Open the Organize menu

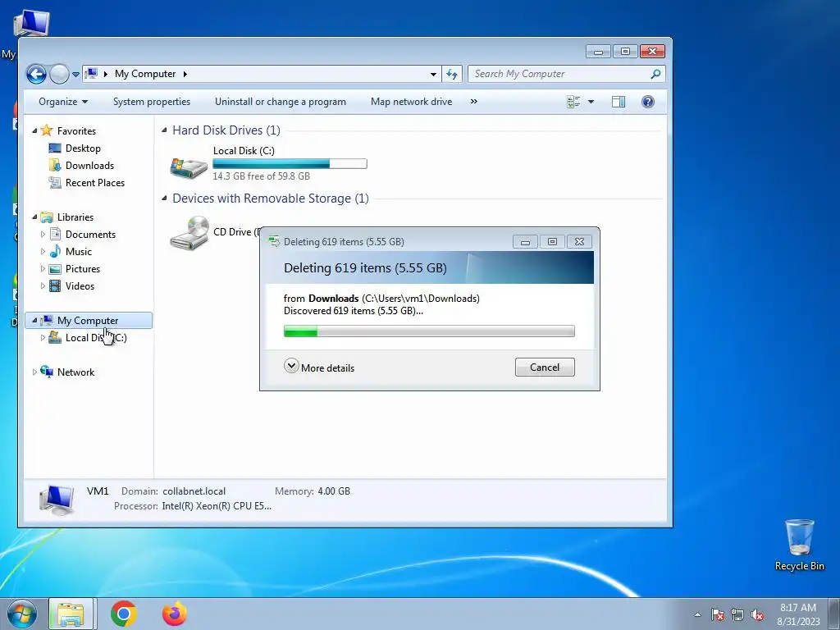[63, 102]
